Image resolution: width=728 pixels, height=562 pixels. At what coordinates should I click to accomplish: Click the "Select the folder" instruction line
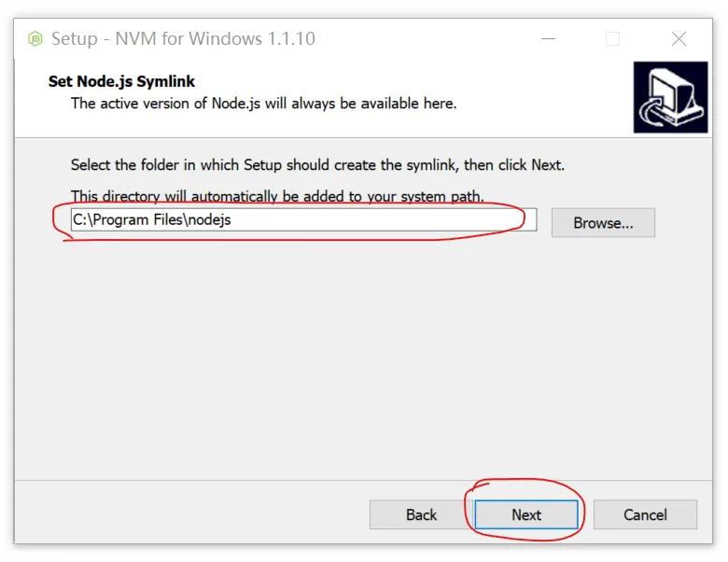coord(317,165)
